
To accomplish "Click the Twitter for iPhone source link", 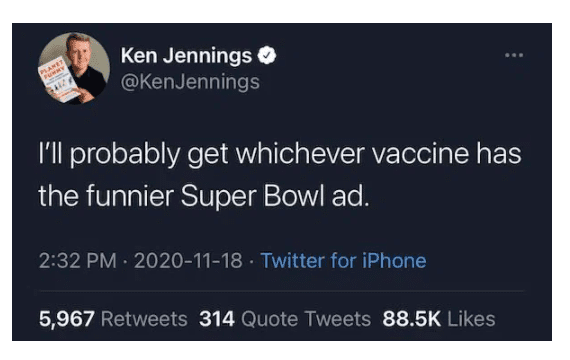I will tap(344, 261).
